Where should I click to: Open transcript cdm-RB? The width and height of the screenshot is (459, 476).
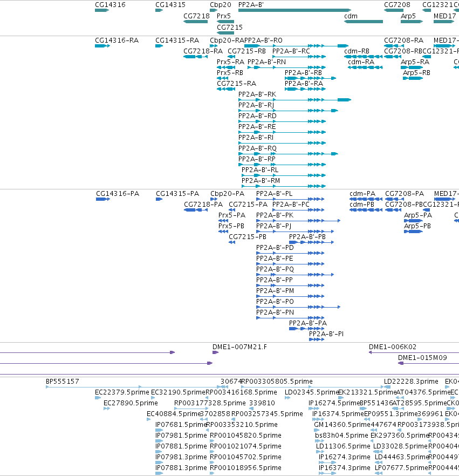[364, 57]
